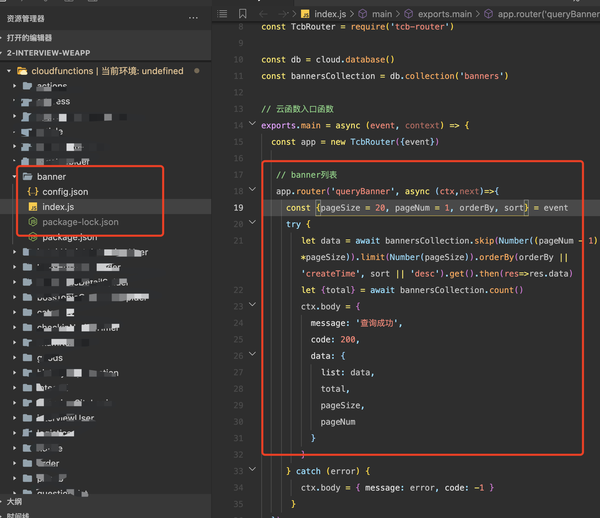Fold the data object at line 26
The height and width of the screenshot is (518, 600).
pos(252,354)
